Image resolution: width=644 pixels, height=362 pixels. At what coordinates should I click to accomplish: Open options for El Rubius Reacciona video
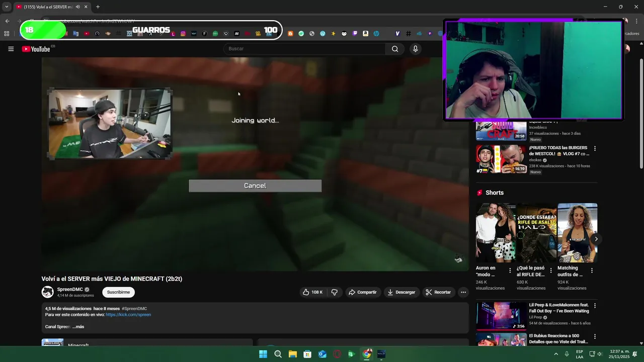(595, 336)
